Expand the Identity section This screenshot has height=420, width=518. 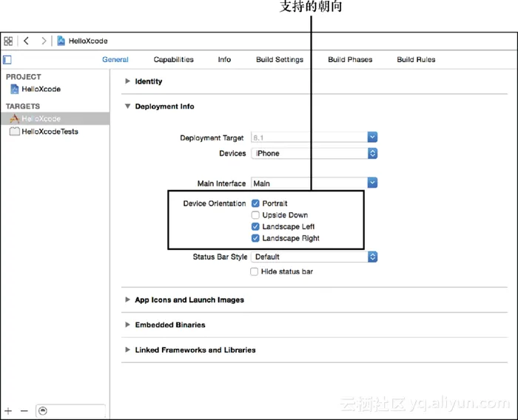[127, 81]
